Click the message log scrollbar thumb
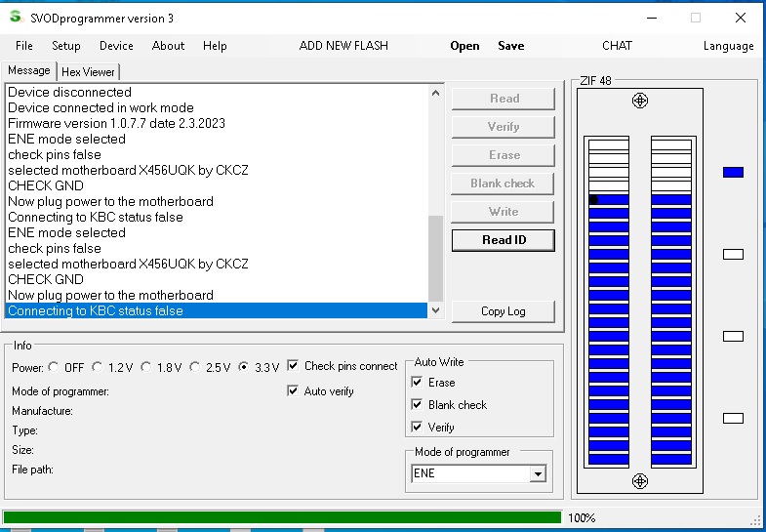The image size is (766, 532). coord(436,259)
